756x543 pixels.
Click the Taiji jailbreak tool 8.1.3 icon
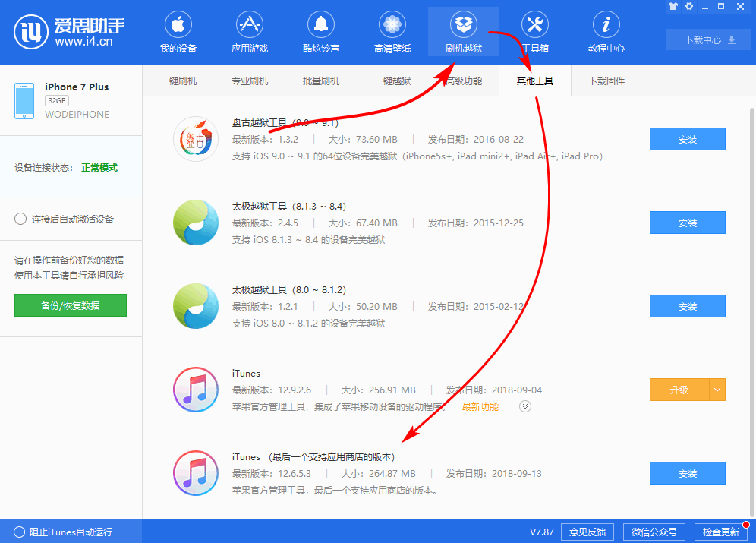click(196, 223)
